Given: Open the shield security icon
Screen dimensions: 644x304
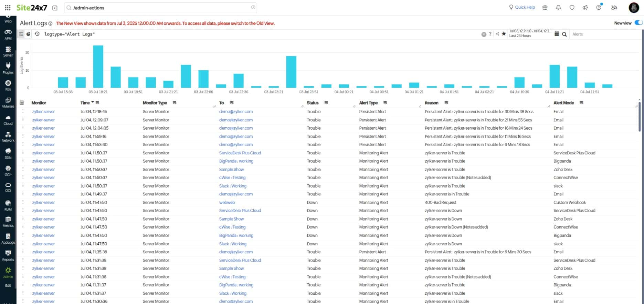Looking at the screenshot, I should tap(572, 7).
